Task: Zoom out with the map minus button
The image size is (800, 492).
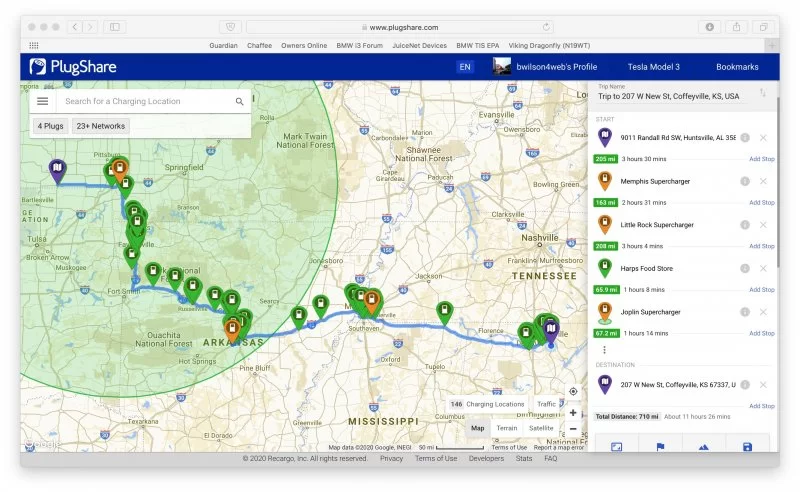Action: pos(572,429)
